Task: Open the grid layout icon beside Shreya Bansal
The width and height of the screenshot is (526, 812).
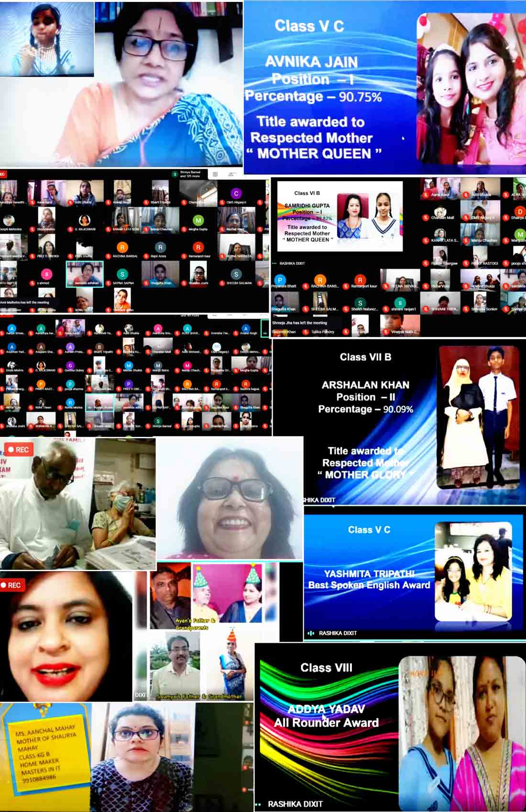Action: (x=215, y=174)
